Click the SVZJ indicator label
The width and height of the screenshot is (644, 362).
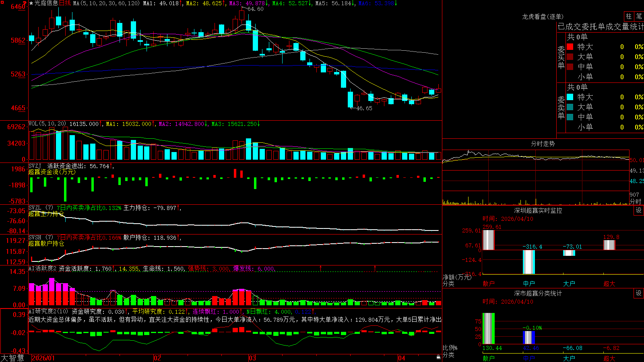[x=35, y=166]
